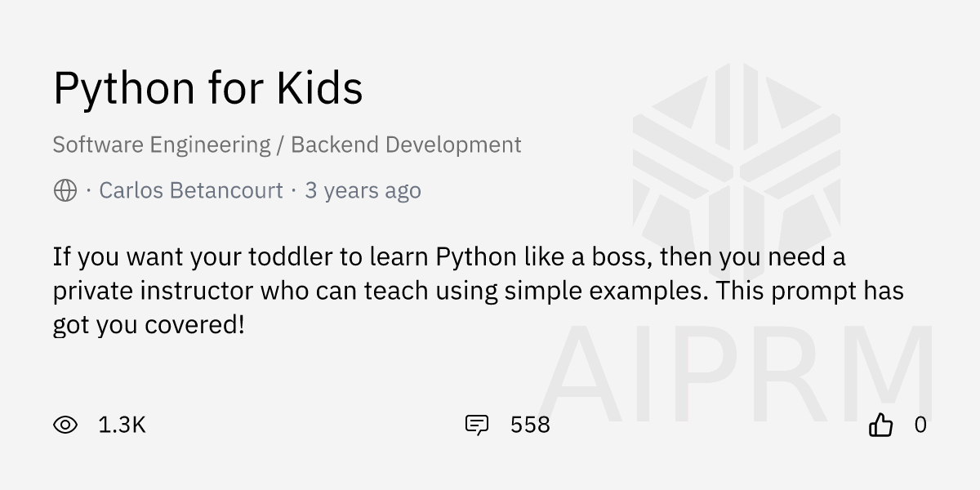Click the speech-bubble comment icon
Screen dimensions: 980x490
(x=478, y=425)
